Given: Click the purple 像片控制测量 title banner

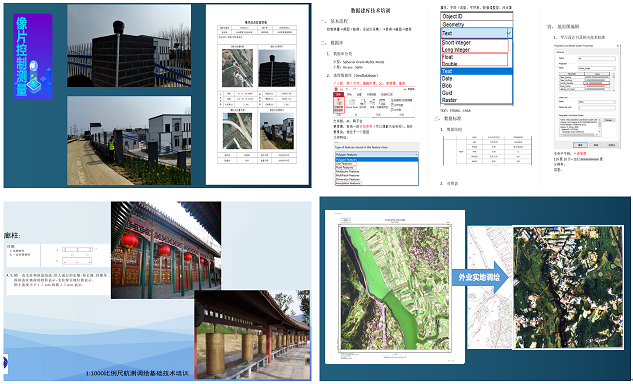Looking at the screenshot, I should [x=33, y=57].
